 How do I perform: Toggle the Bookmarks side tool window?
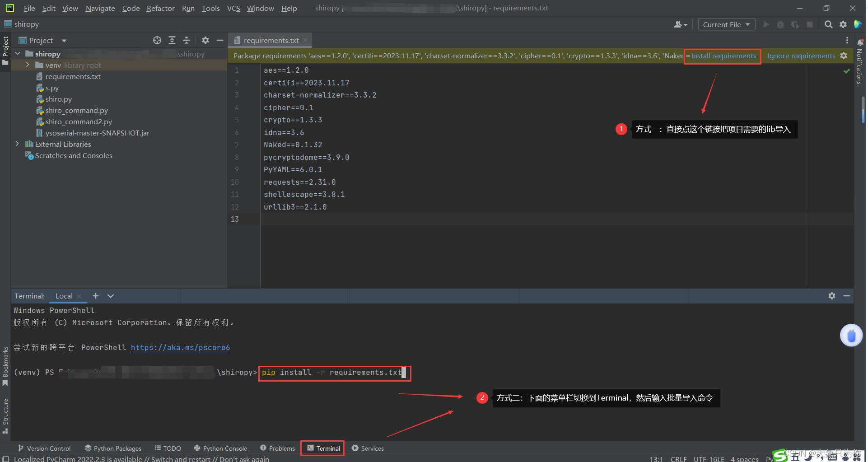(x=5, y=366)
